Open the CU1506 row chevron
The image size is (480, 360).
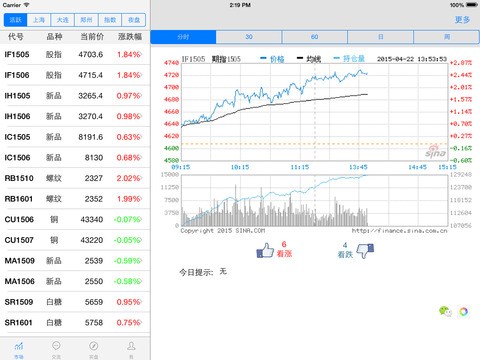click(x=141, y=219)
